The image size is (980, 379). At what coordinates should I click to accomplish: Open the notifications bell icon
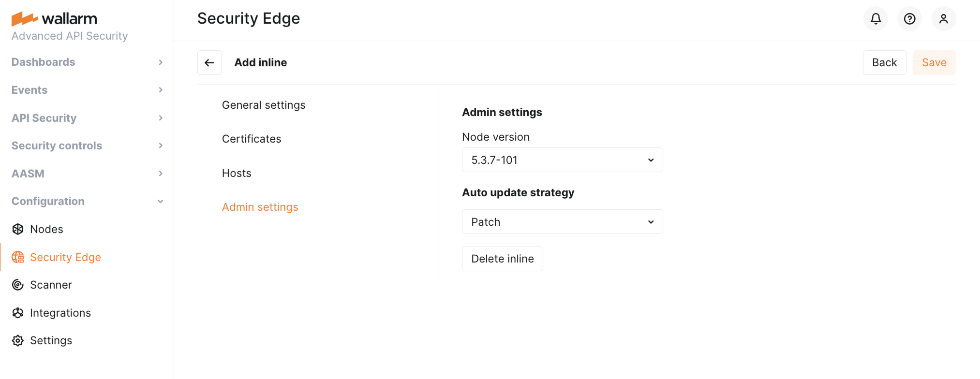[876, 19]
